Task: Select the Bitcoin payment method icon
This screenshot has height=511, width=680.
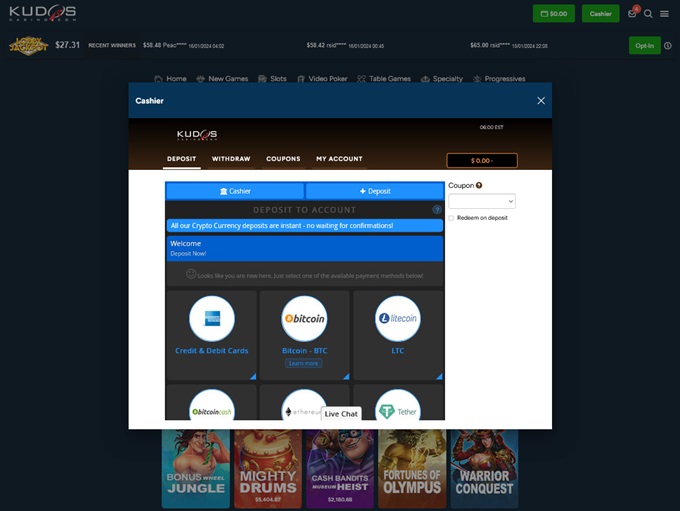Action: click(304, 319)
